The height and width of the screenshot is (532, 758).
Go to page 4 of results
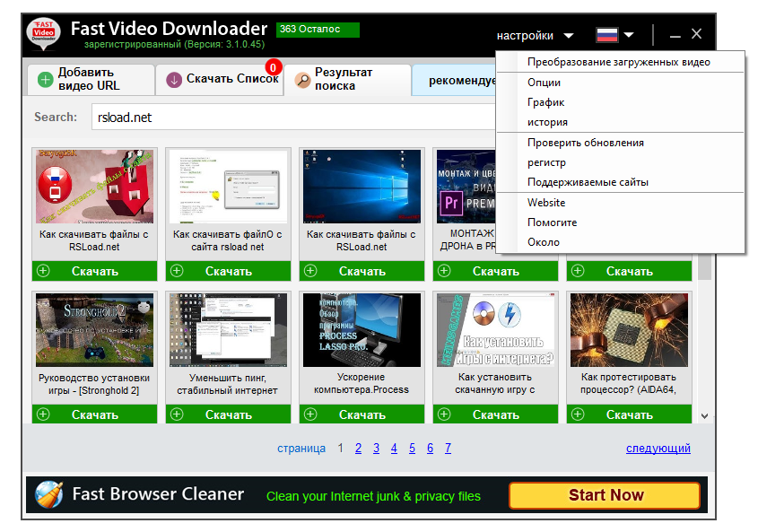coord(394,449)
